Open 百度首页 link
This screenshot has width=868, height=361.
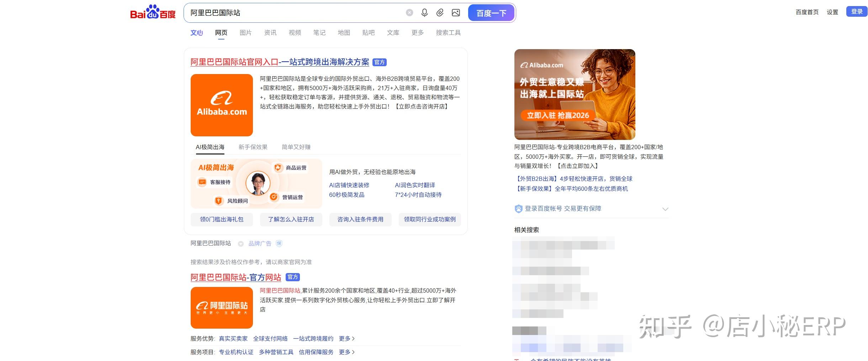click(x=807, y=12)
